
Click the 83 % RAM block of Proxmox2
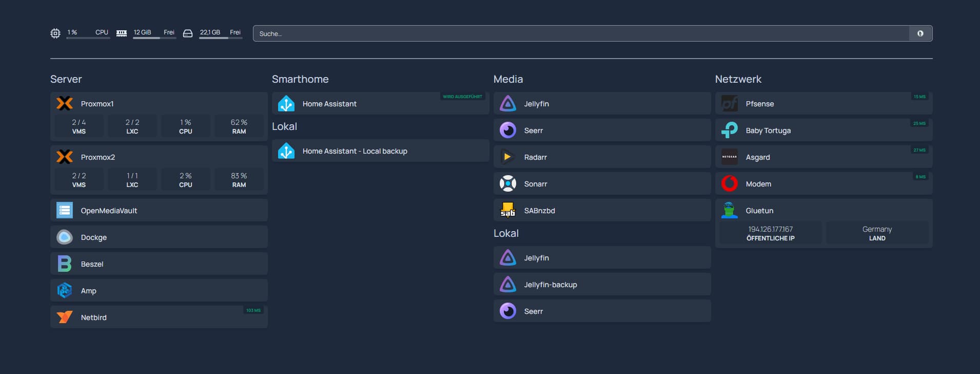(x=239, y=180)
